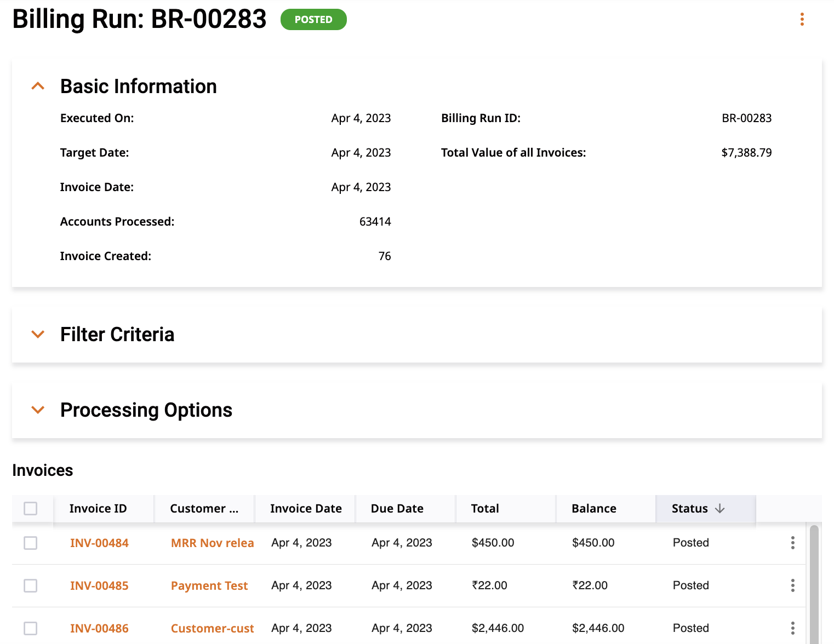
Task: Select the Total Value $7,388.79
Action: [746, 153]
